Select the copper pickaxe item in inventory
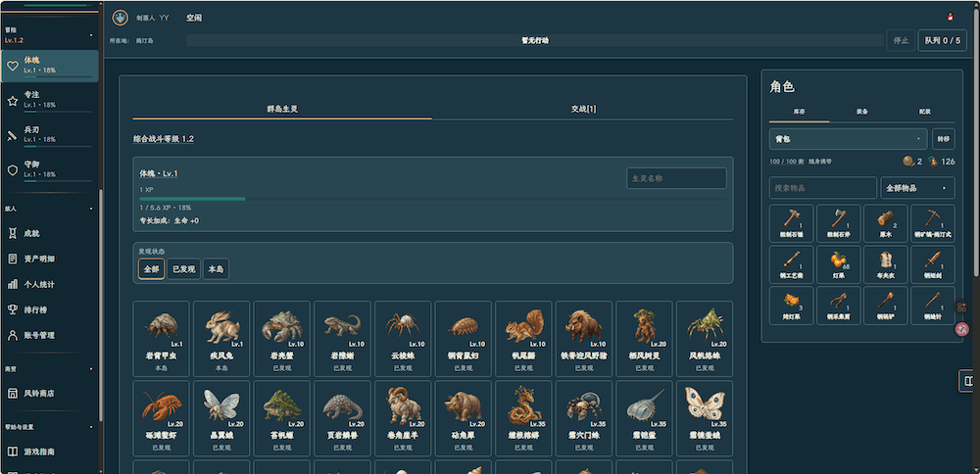 [933, 223]
